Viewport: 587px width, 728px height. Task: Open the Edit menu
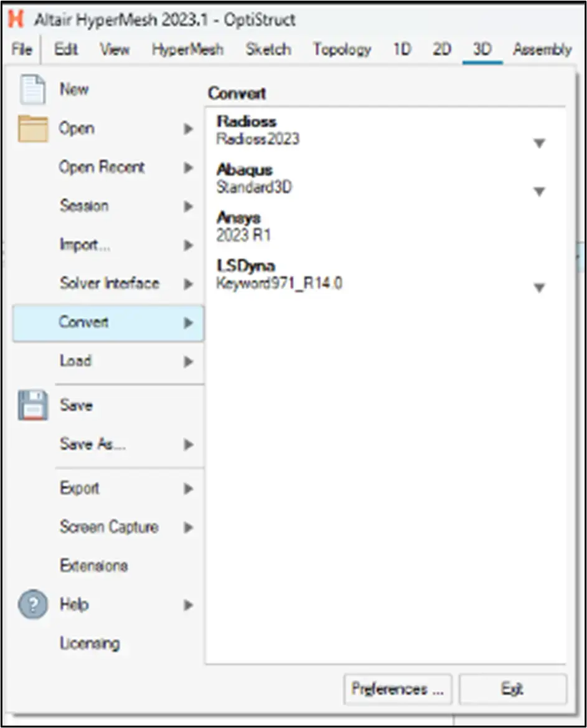(66, 49)
